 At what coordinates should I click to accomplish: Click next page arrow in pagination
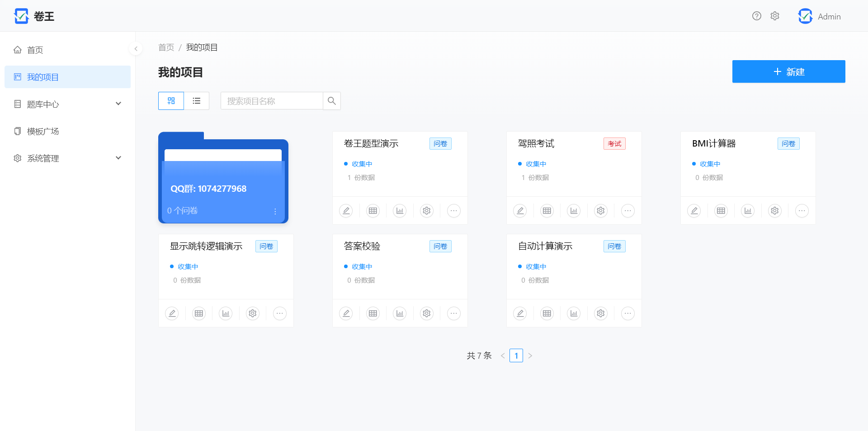530,355
